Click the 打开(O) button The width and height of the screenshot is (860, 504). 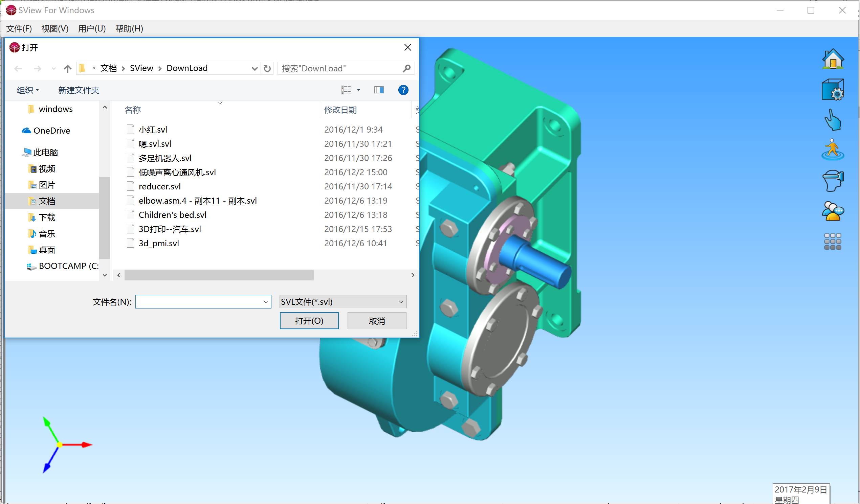click(x=309, y=321)
